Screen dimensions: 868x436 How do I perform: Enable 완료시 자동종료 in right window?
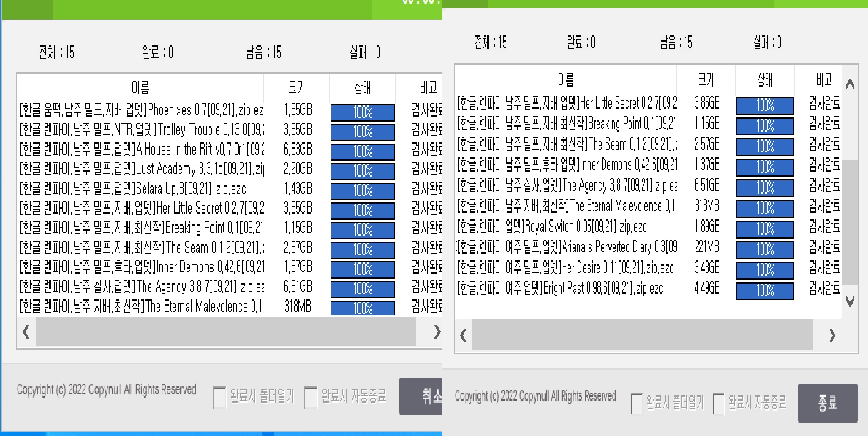click(x=718, y=404)
